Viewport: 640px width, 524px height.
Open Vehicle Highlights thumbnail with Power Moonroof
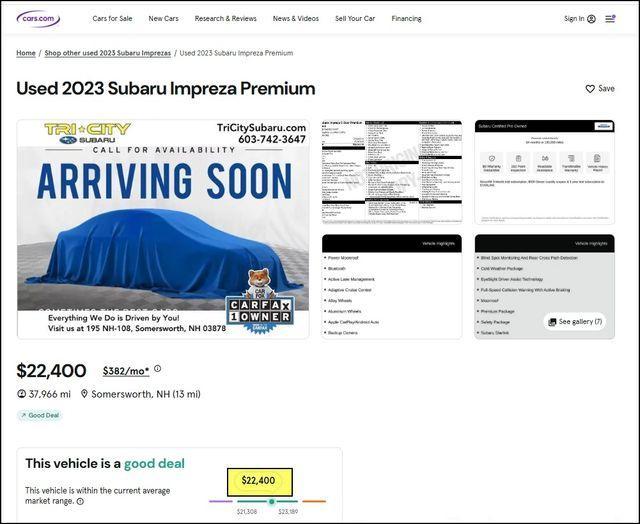392,286
